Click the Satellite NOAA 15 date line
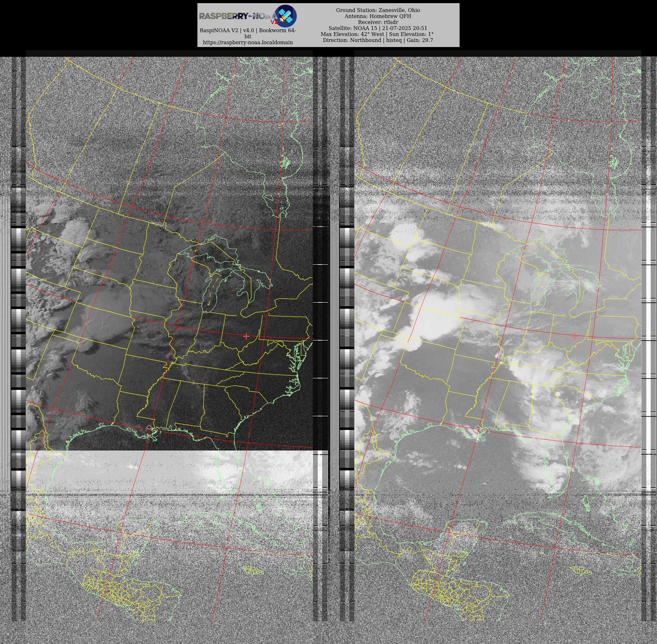 [x=378, y=28]
